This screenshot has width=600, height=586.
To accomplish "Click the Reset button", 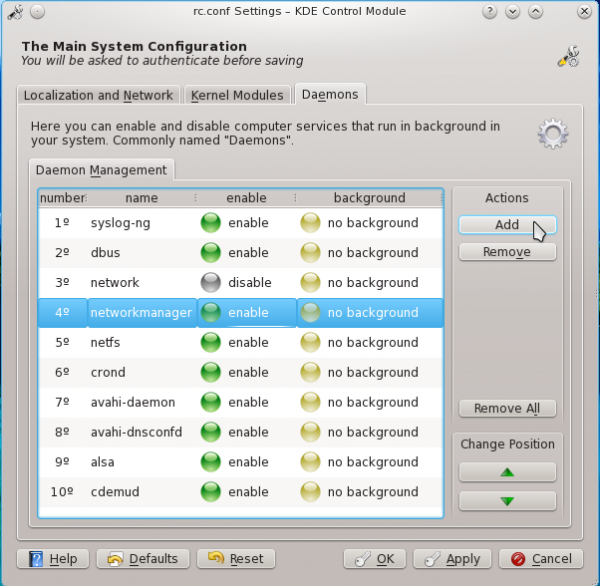I will coord(236,559).
